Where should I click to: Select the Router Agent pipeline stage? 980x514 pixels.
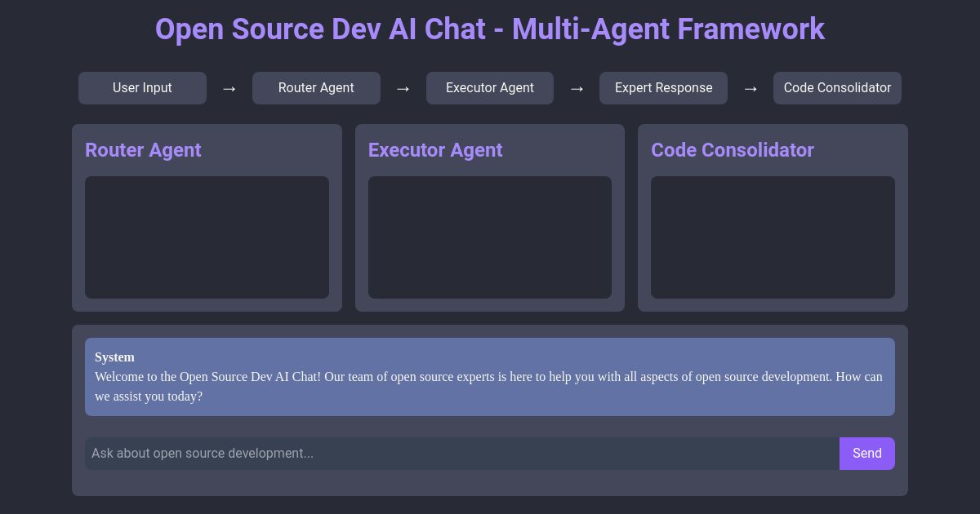tap(316, 88)
